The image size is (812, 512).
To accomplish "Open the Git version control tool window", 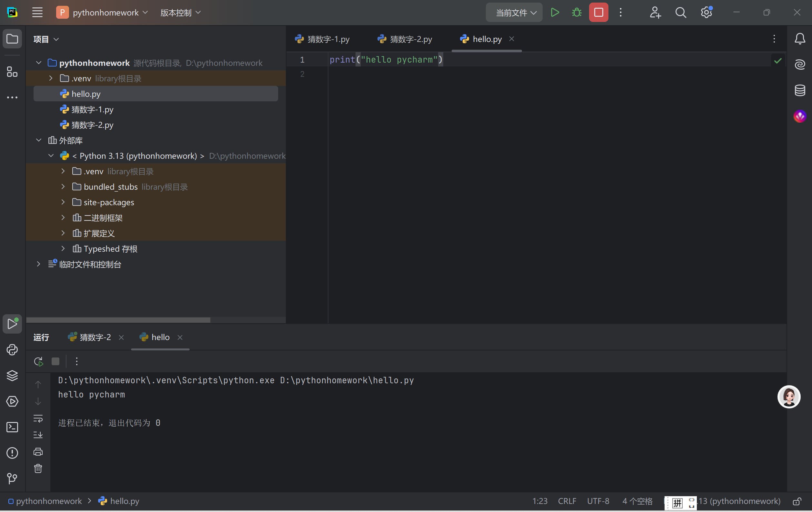I will 12,478.
